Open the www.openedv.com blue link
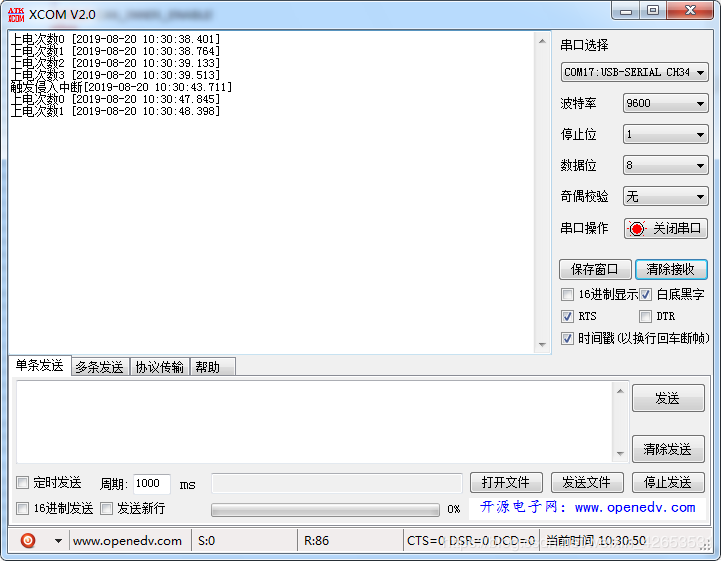This screenshot has height=561, width=721. pyautogui.click(x=635, y=508)
